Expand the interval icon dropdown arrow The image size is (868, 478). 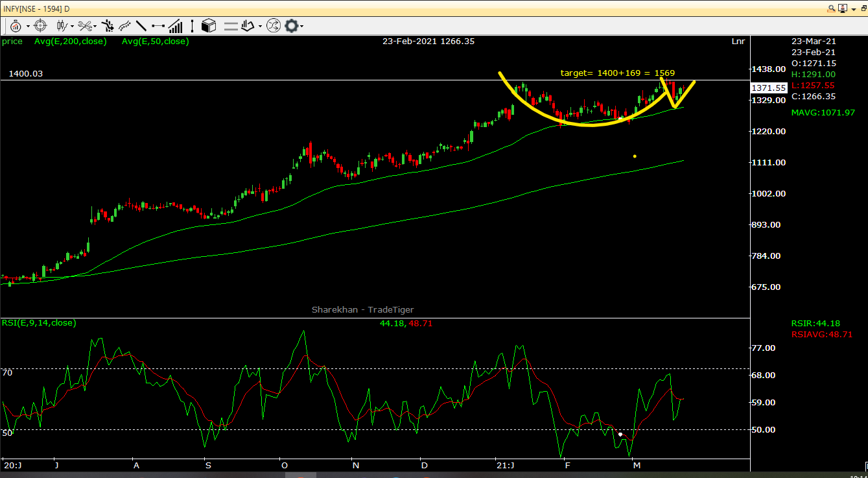point(28,27)
